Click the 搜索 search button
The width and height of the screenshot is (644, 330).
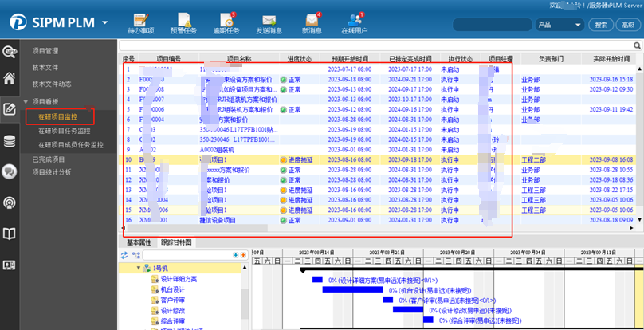(x=602, y=25)
